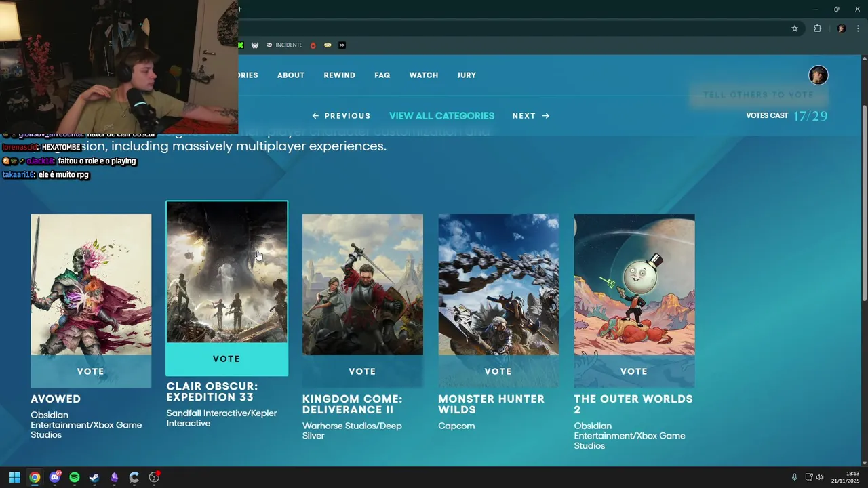Click the Votes Cast 17/29 counter
Viewport: 868px width, 488px height.
click(787, 116)
